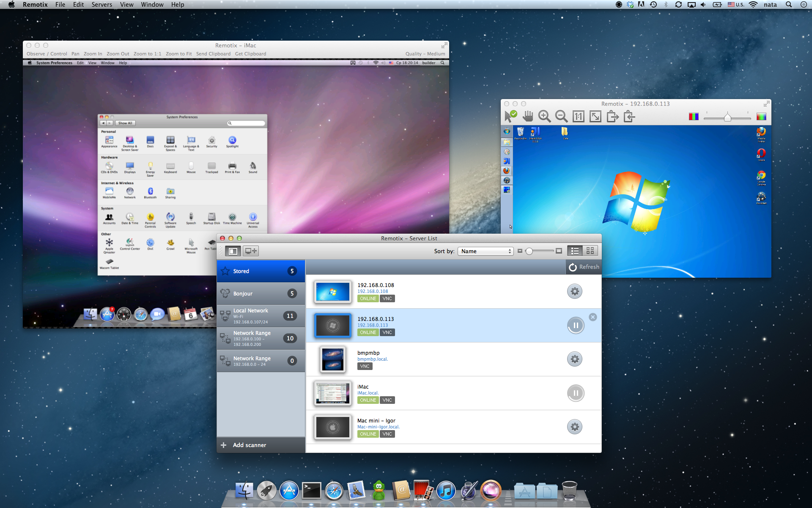
Task: Click the Mac mini – Igor thumbnail
Action: pyautogui.click(x=333, y=427)
